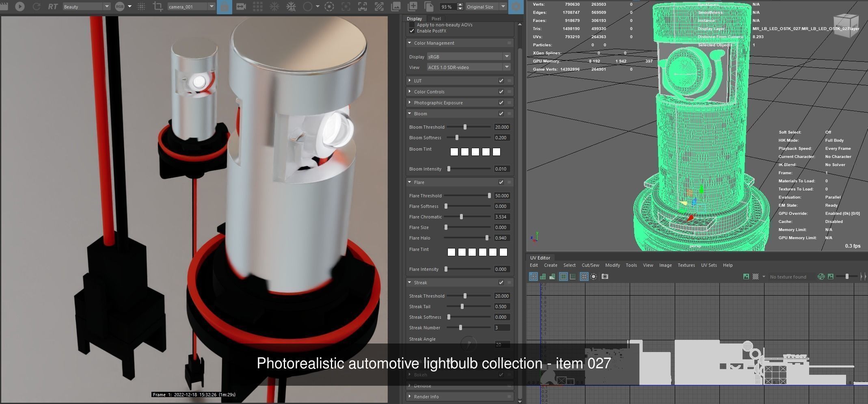Toggle UV Editor texture image display icon
The image size is (868, 404).
click(x=746, y=277)
